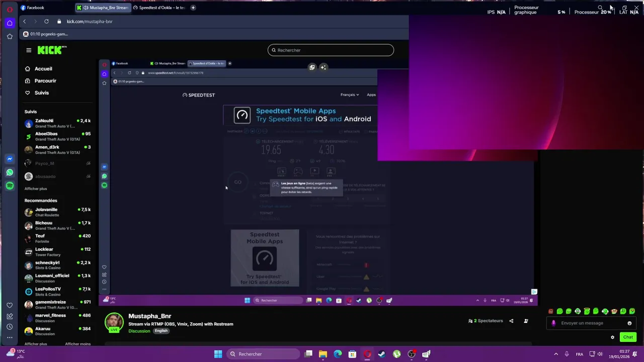
Task: Open Locklear Tower Factory channel
Action: [x=57, y=252]
